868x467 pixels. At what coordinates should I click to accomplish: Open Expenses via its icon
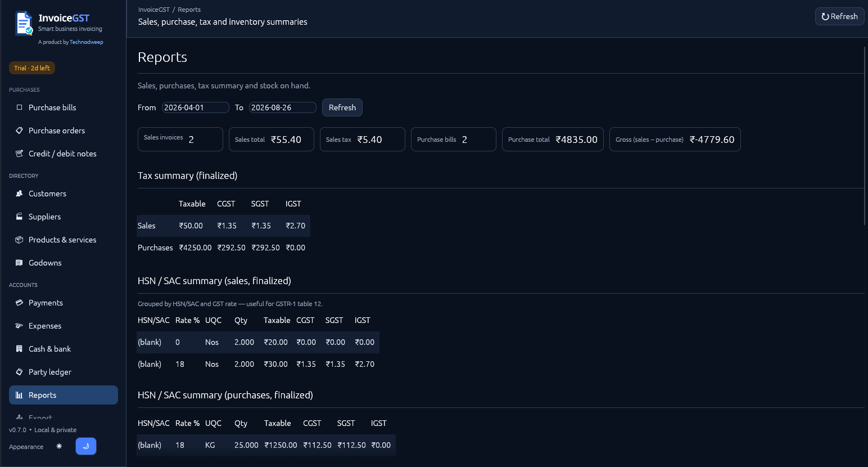[x=19, y=326]
